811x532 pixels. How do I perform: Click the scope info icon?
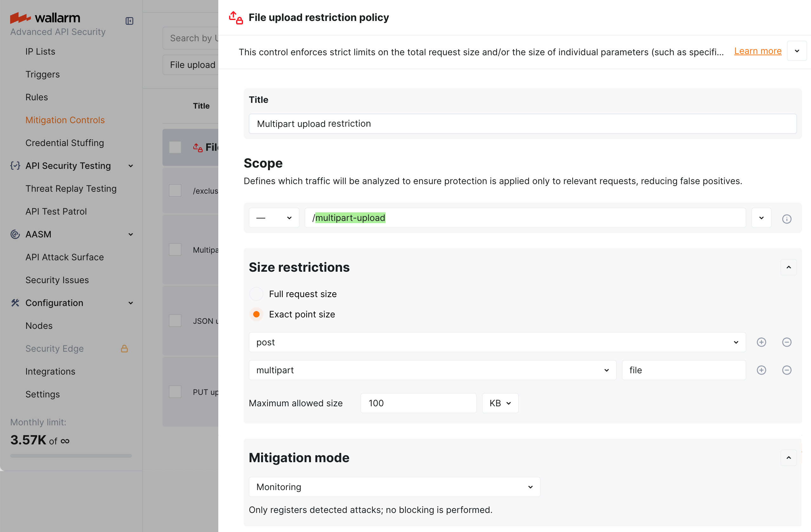click(787, 219)
